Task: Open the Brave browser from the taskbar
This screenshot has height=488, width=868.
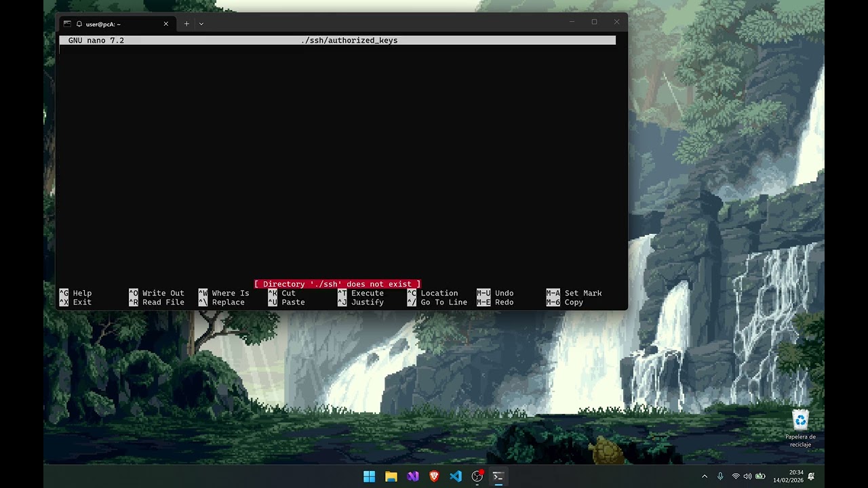Action: point(434,476)
